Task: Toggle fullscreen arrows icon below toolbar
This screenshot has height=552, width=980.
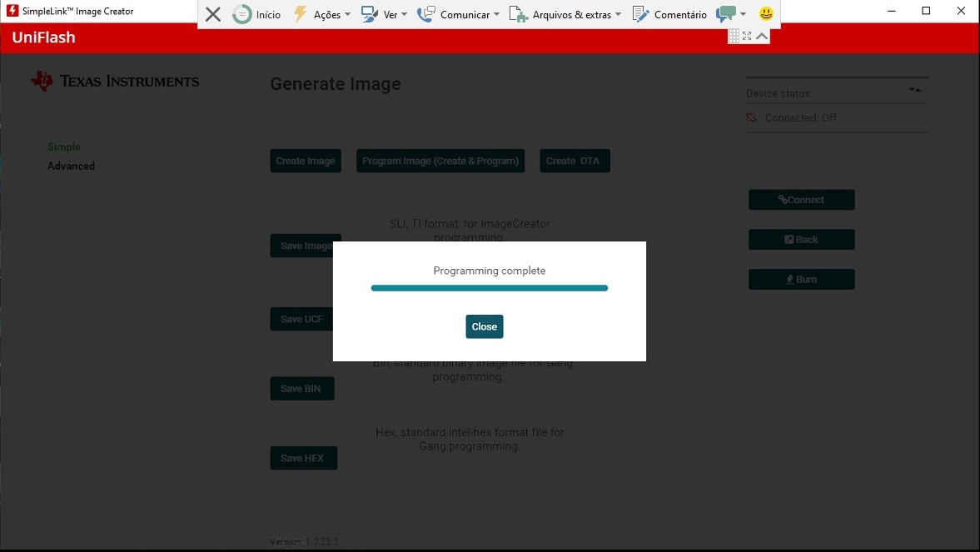Action: pyautogui.click(x=747, y=37)
